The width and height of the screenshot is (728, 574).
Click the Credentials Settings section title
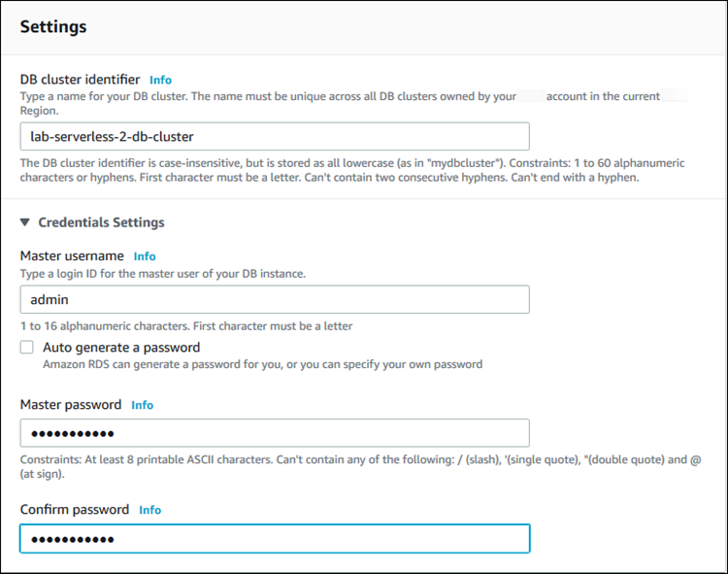coord(101,222)
